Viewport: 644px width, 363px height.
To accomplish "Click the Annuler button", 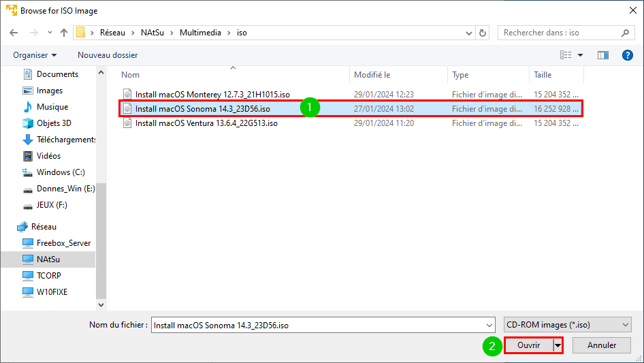I will pos(602,345).
